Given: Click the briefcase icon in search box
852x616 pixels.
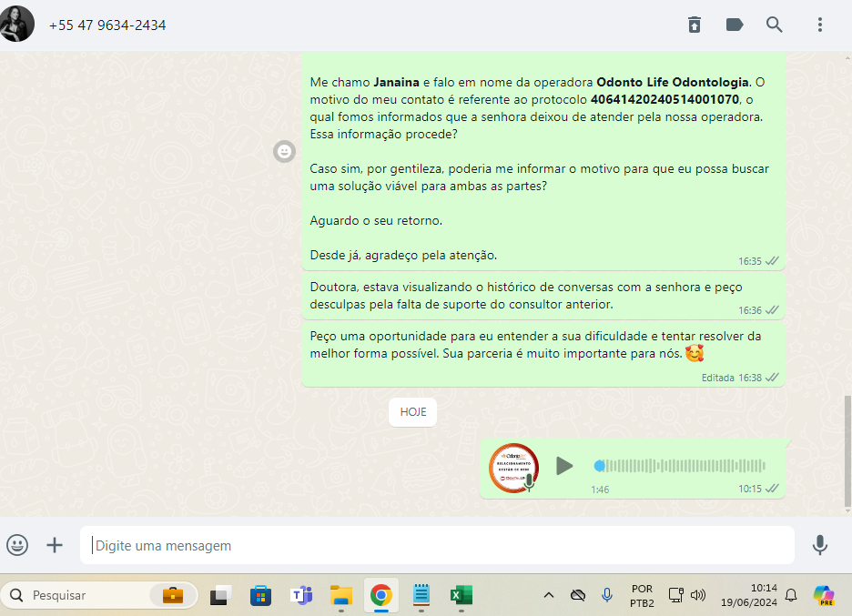Looking at the screenshot, I should (x=173, y=595).
